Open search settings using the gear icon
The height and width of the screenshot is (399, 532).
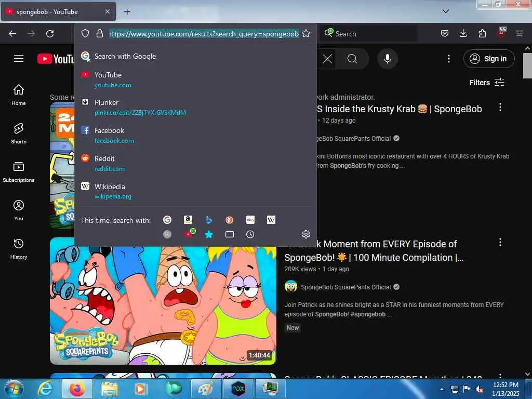click(x=306, y=234)
